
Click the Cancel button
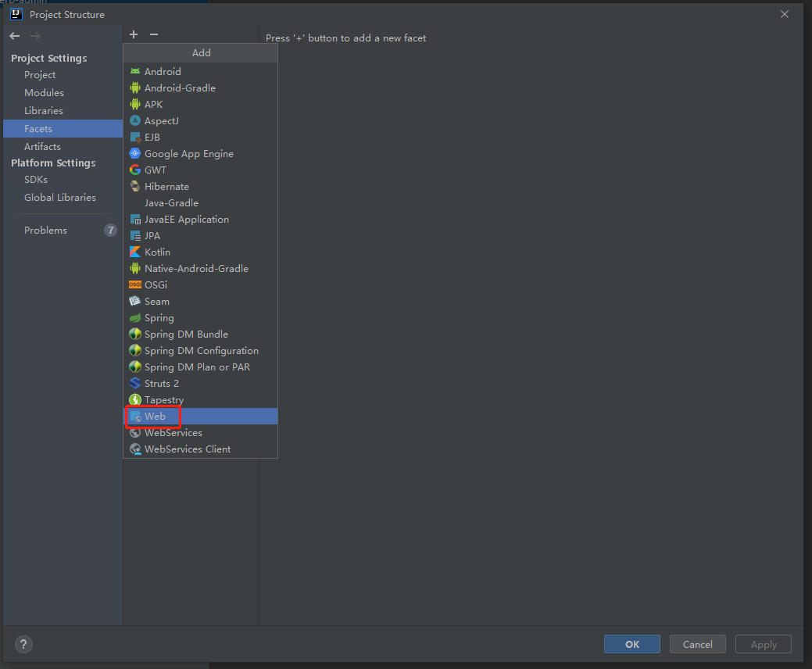tap(698, 644)
